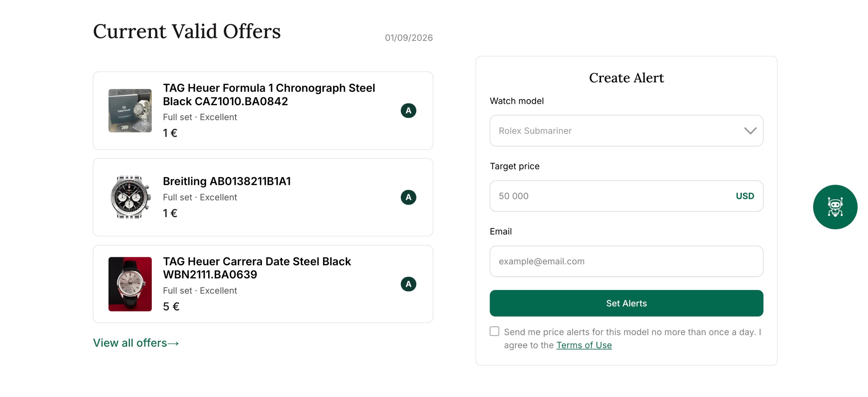The width and height of the screenshot is (868, 397).
Task: Click the Watch model field label
Action: click(516, 101)
